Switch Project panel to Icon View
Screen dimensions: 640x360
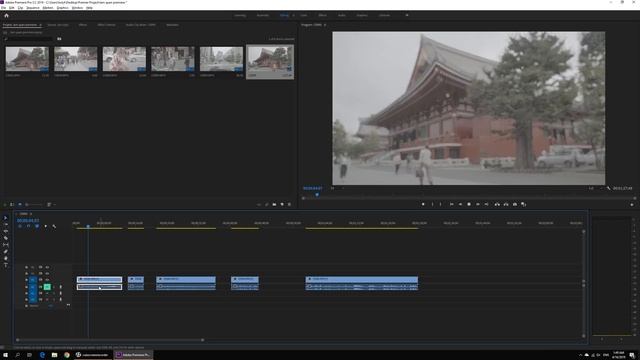(20, 204)
